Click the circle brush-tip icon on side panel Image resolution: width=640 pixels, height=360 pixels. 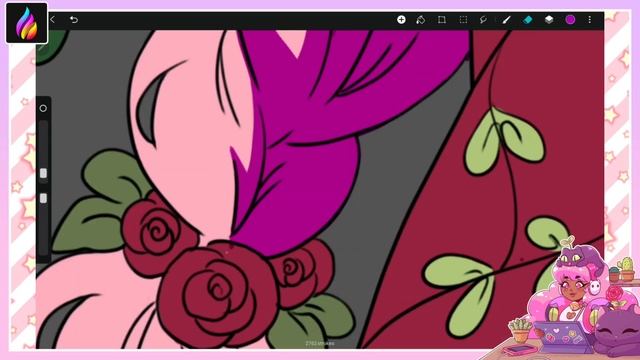pyautogui.click(x=43, y=108)
